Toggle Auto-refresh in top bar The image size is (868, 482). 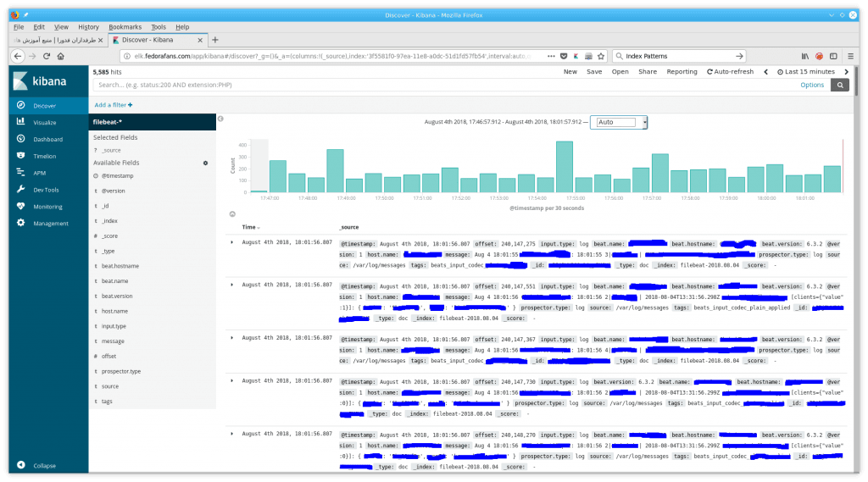(x=729, y=72)
